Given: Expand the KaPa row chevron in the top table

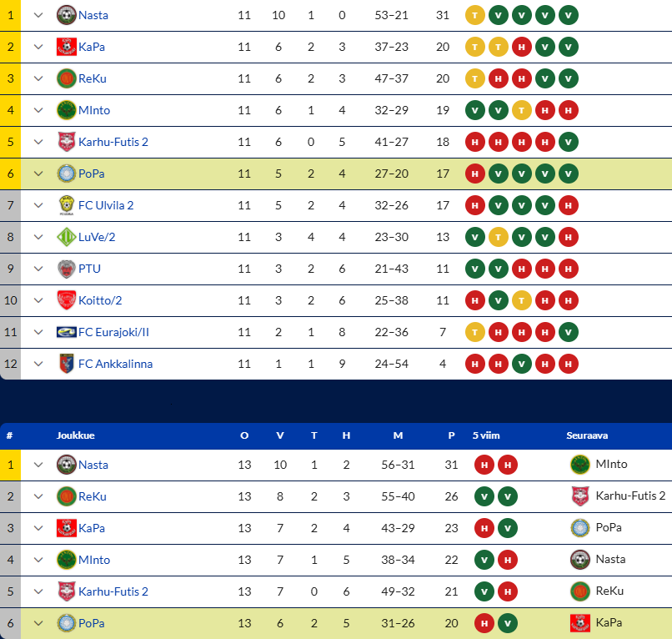Looking at the screenshot, I should (x=38, y=47).
